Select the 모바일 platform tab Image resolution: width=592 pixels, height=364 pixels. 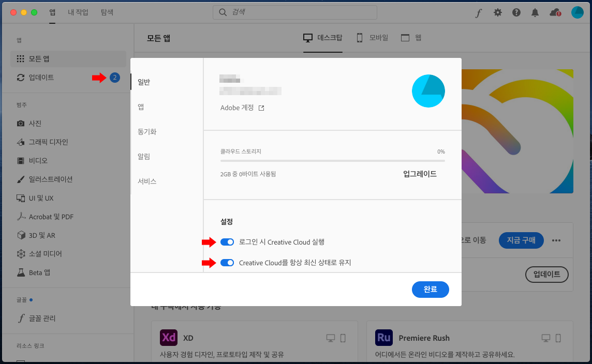tap(372, 38)
